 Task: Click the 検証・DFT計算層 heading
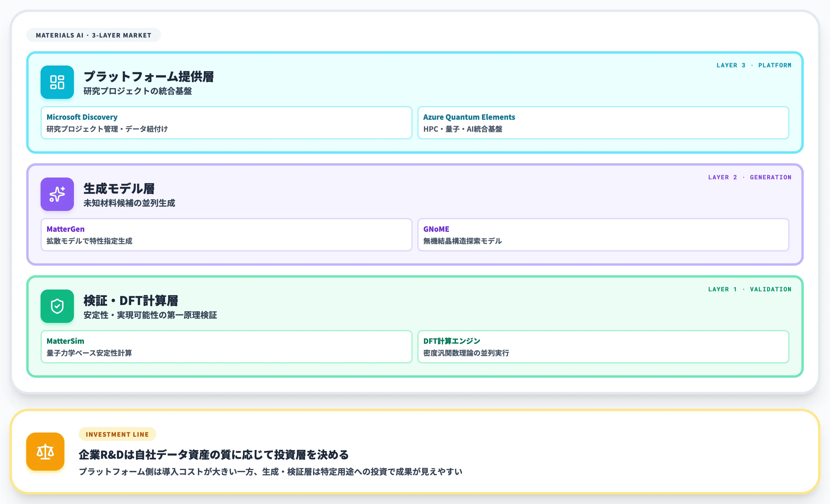click(x=131, y=301)
